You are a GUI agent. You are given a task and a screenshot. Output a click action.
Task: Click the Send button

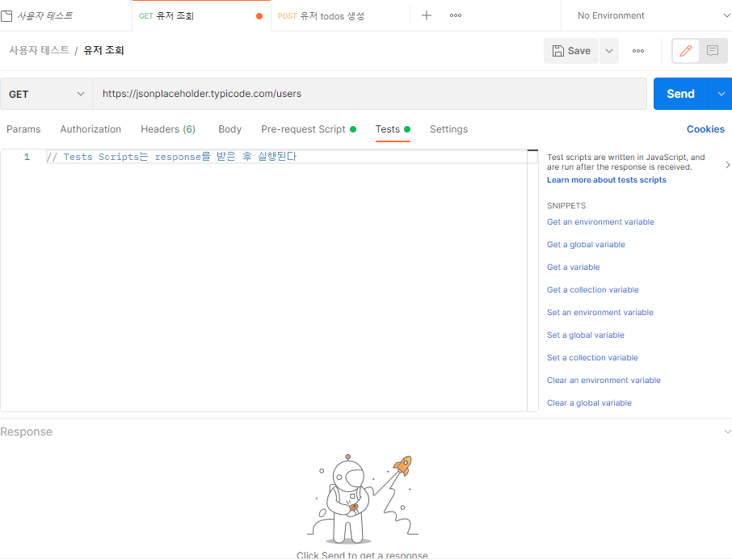[x=679, y=94]
